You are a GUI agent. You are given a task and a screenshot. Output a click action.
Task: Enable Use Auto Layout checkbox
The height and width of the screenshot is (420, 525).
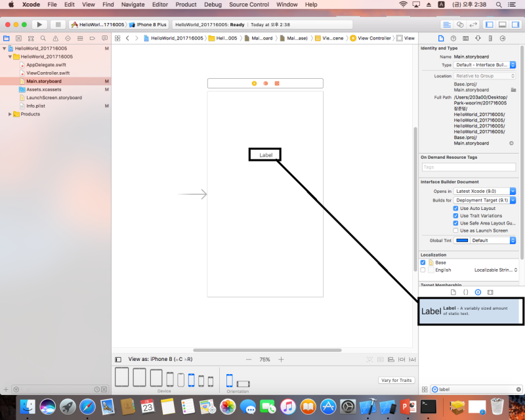pyautogui.click(x=455, y=208)
